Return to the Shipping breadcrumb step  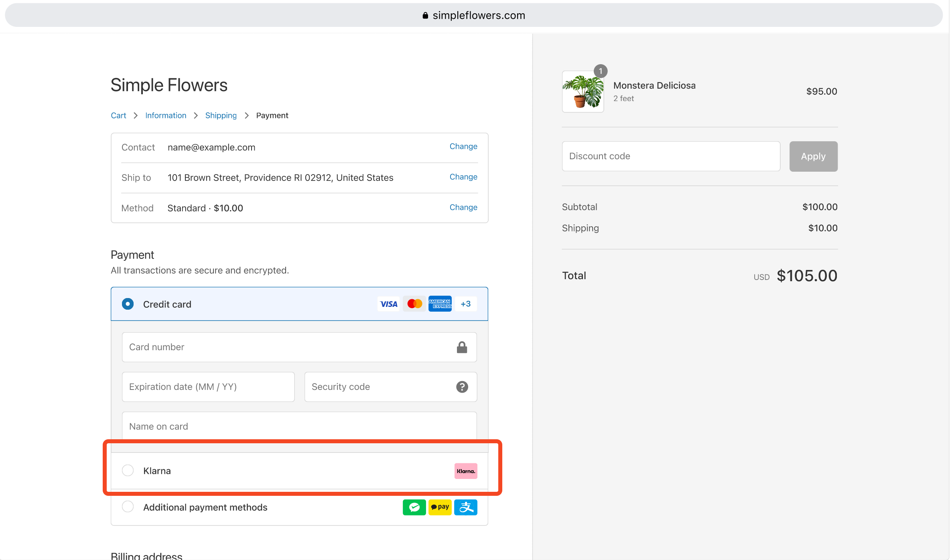coord(221,116)
